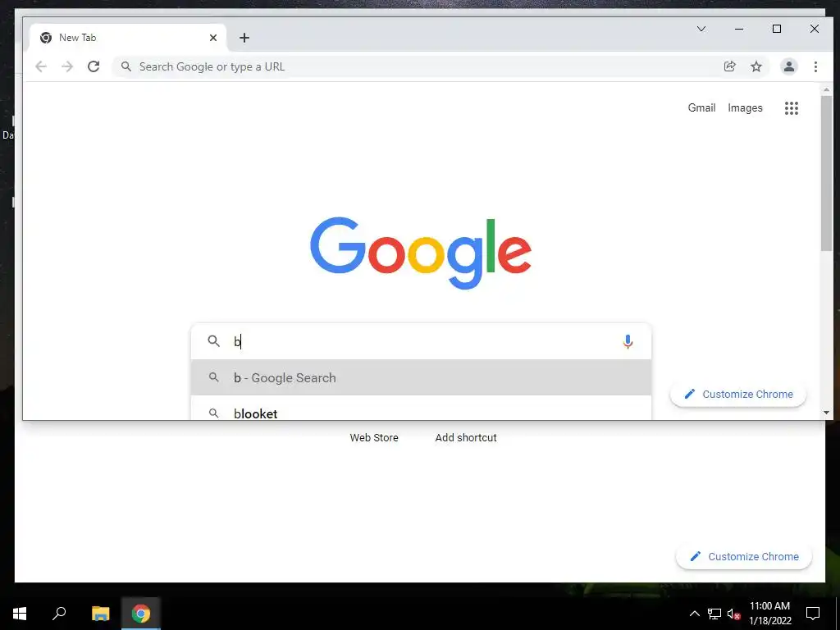Viewport: 840px width, 630px height.
Task: Click the scrollbar up arrow
Action: tap(826, 90)
